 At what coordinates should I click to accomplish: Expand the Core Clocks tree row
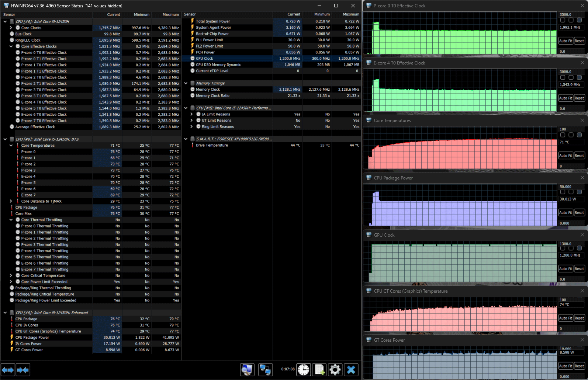click(11, 28)
